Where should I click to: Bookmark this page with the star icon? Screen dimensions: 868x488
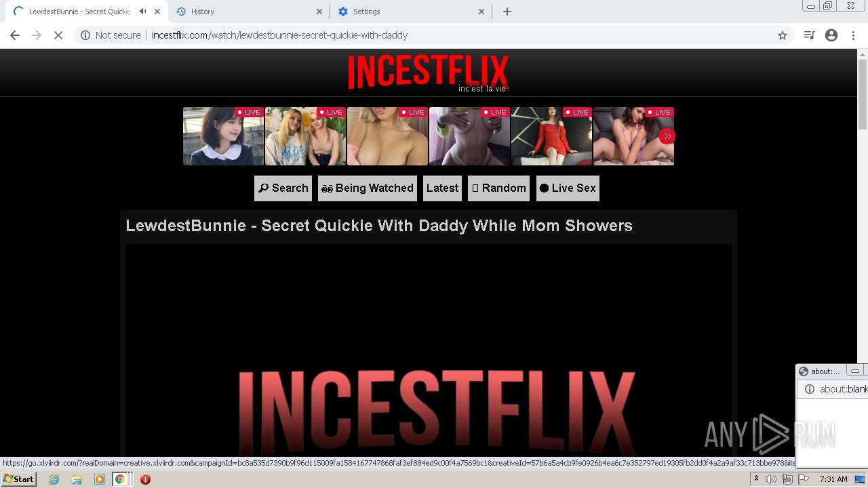[x=783, y=35]
